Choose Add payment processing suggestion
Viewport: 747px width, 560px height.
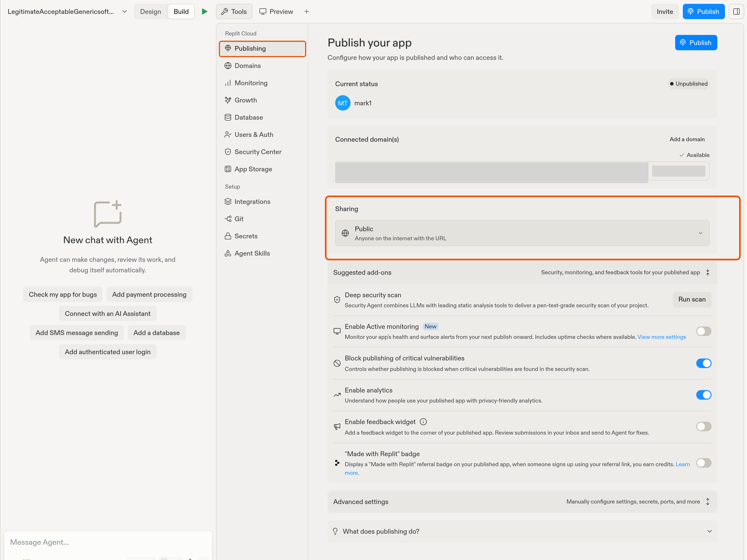coord(149,294)
